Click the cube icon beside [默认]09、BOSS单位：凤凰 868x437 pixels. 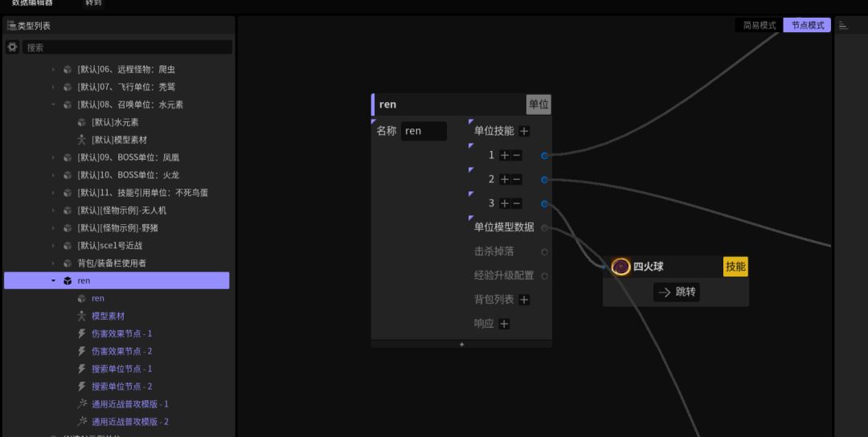[67, 157]
